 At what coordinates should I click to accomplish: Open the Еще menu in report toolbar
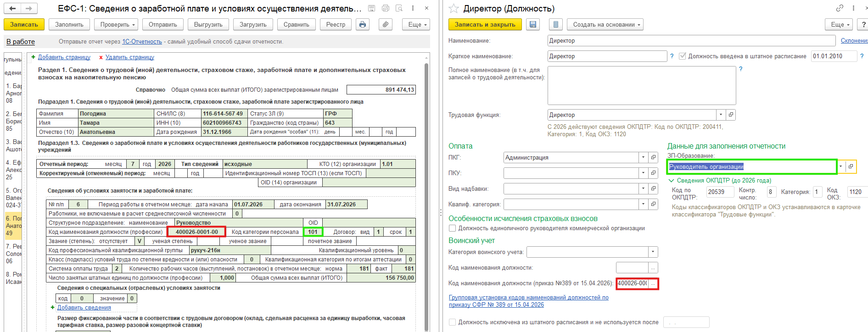[x=416, y=24]
